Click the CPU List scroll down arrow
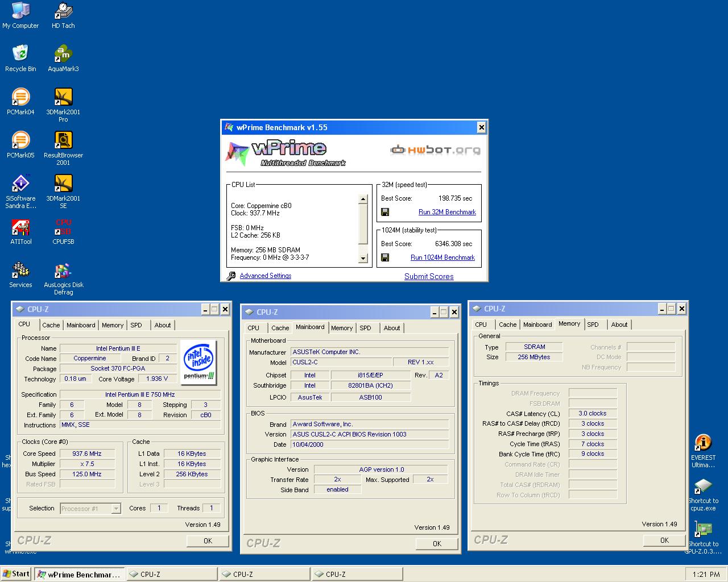Viewport: 728px width, 582px height. (x=363, y=259)
